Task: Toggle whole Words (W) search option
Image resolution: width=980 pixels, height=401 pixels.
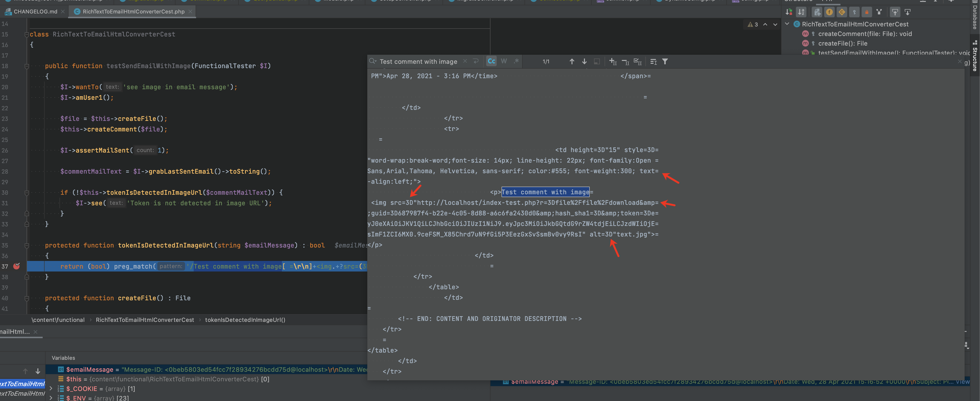Action: pos(504,61)
